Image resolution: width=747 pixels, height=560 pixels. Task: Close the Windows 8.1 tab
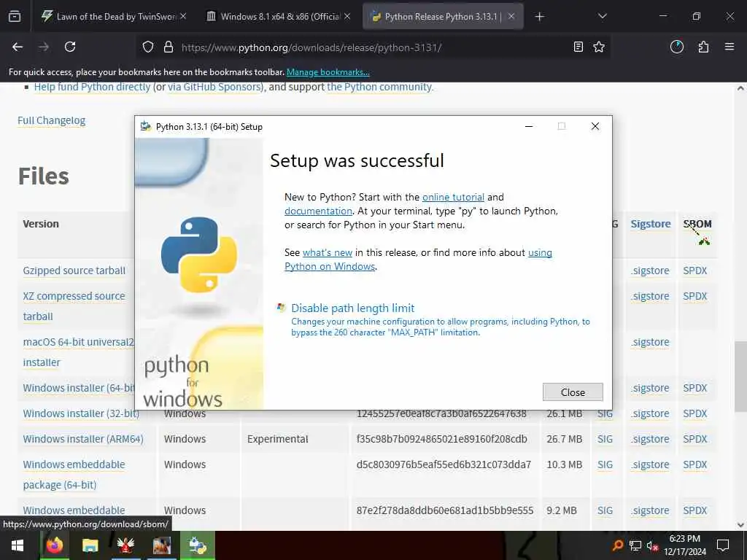point(347,16)
